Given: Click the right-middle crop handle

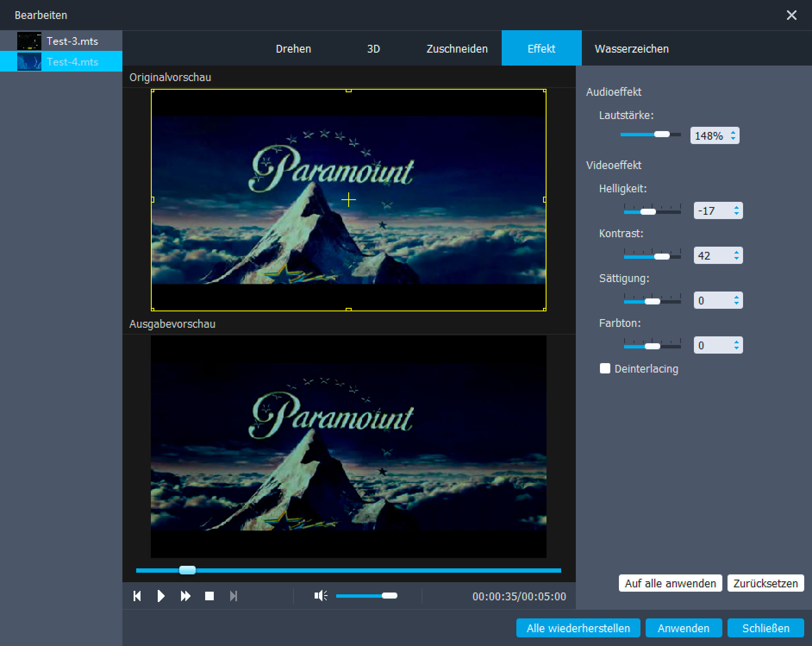Looking at the screenshot, I should 545,200.
